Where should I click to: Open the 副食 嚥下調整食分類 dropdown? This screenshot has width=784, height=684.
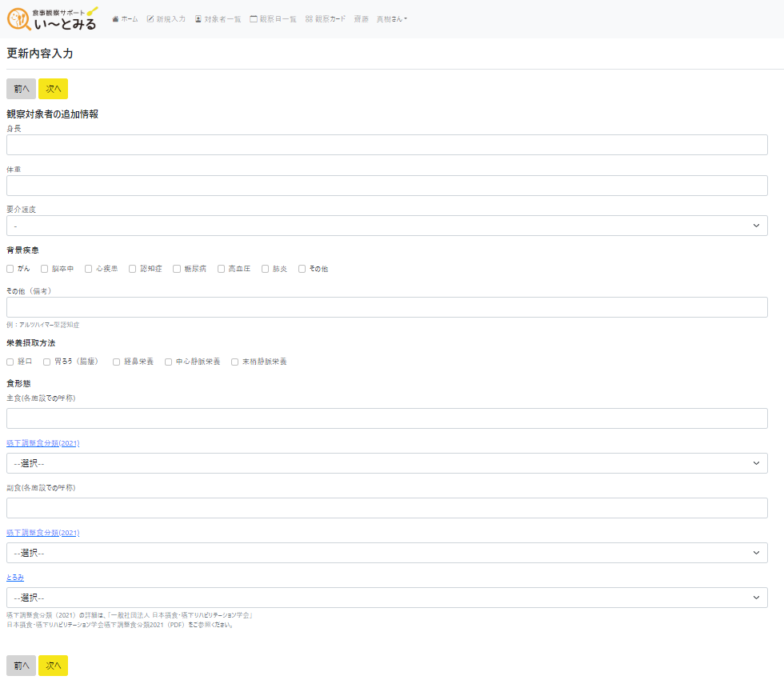click(x=387, y=553)
